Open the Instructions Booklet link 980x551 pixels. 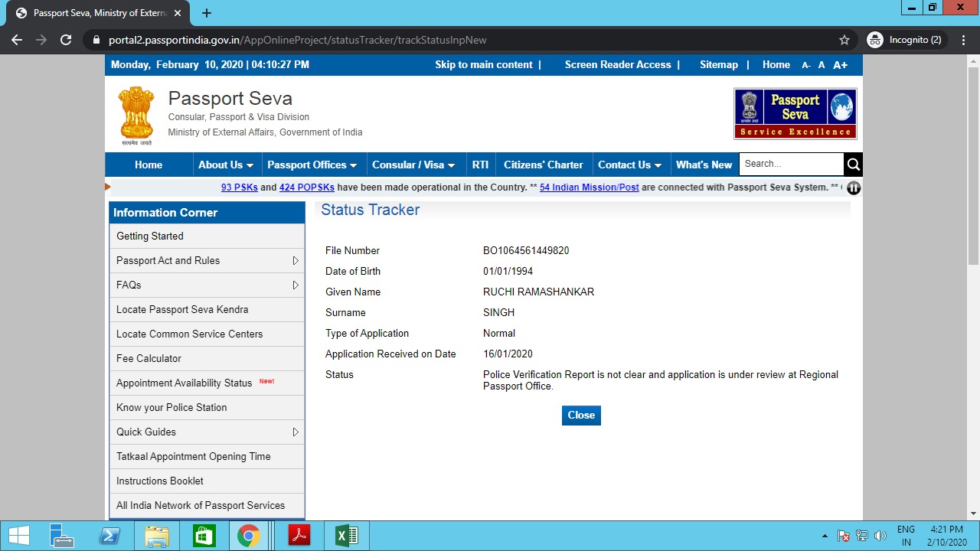(x=207, y=481)
